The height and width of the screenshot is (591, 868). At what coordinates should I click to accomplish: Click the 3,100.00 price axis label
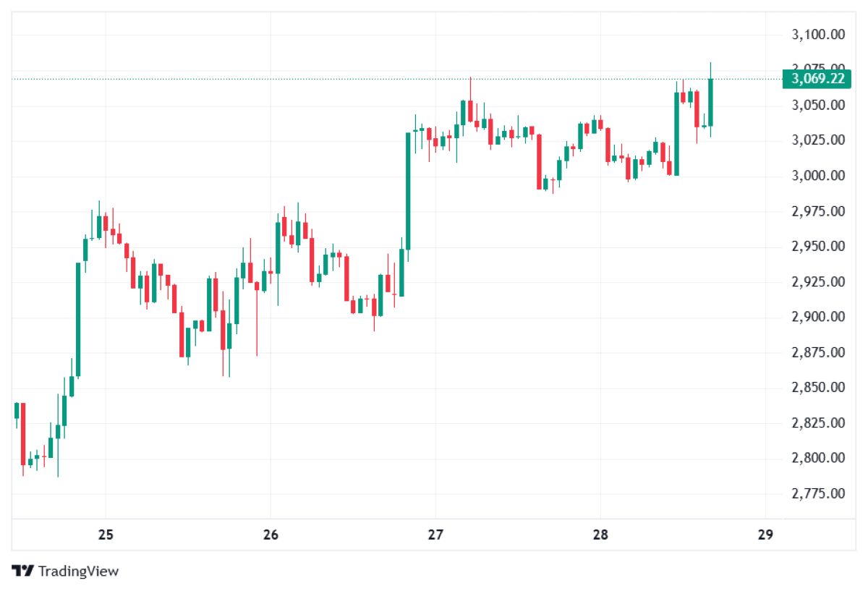click(818, 34)
